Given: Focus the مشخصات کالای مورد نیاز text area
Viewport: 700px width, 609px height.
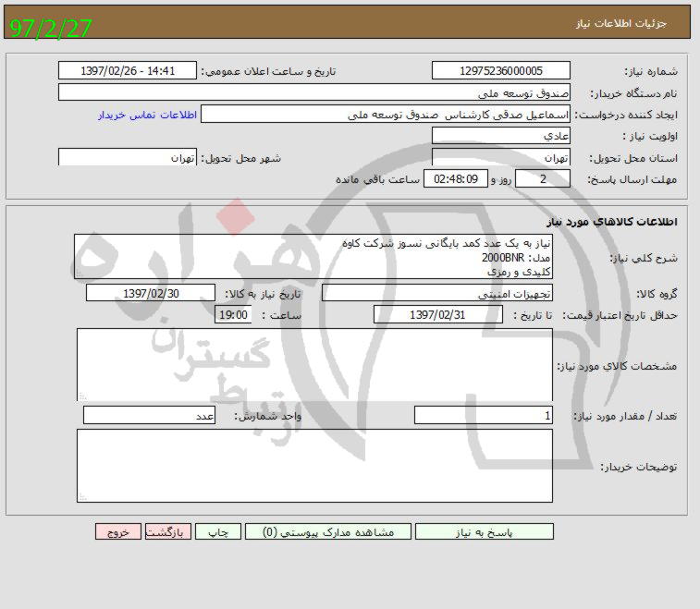Looking at the screenshot, I should 314,365.
